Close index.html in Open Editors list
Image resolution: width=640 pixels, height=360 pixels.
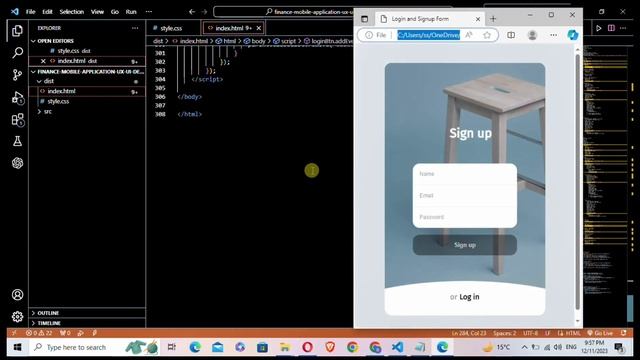[43, 61]
